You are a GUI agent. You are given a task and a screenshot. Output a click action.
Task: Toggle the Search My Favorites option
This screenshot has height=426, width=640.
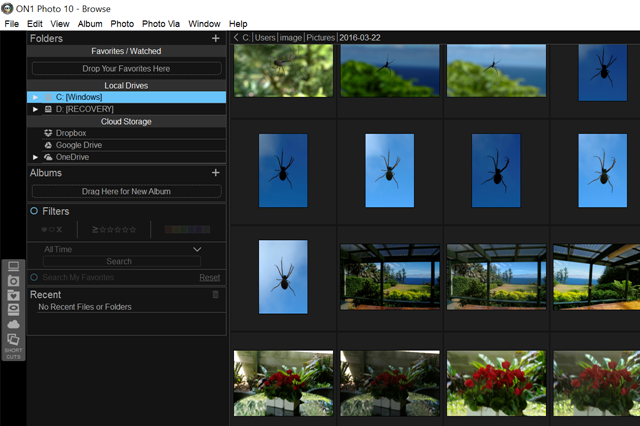point(34,277)
